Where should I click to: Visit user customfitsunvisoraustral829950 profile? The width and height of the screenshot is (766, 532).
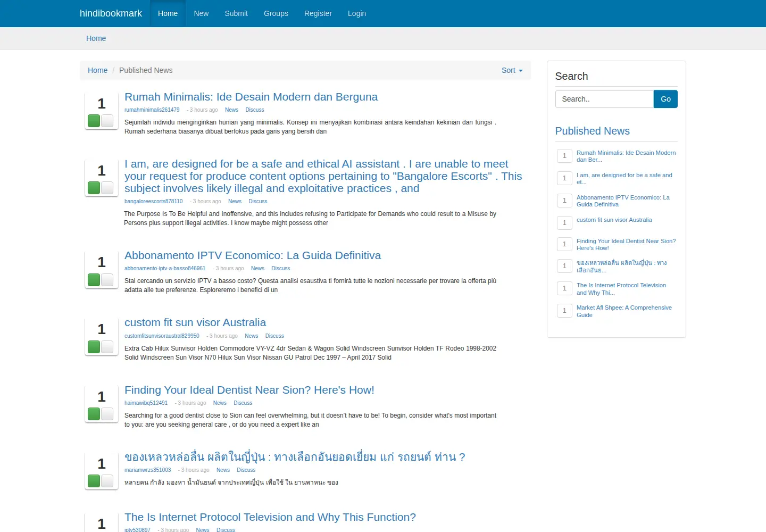pos(162,336)
